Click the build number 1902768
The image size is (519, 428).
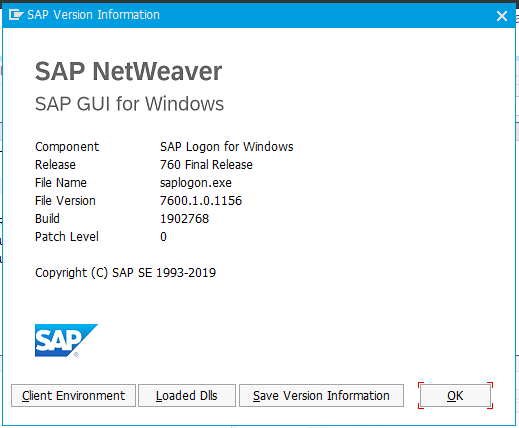185,219
